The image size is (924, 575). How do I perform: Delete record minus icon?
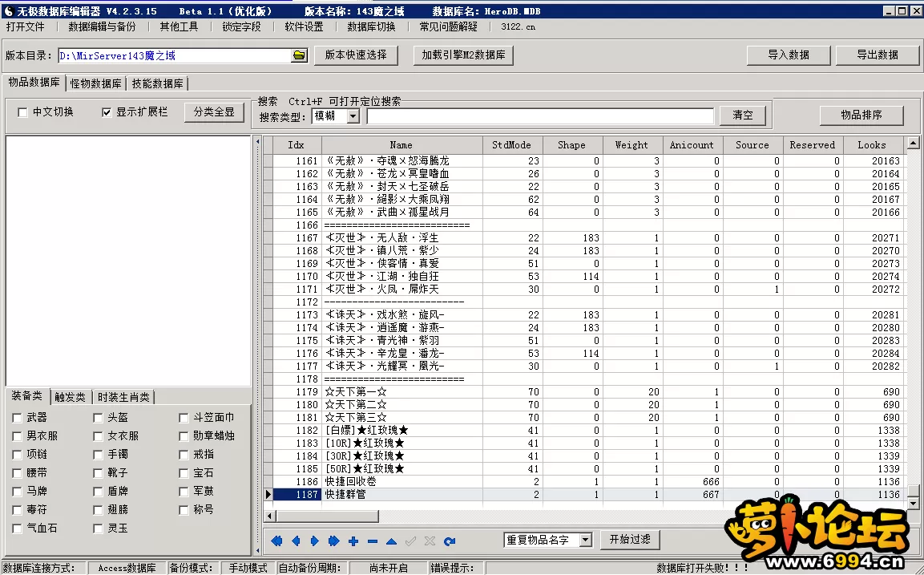(x=373, y=541)
